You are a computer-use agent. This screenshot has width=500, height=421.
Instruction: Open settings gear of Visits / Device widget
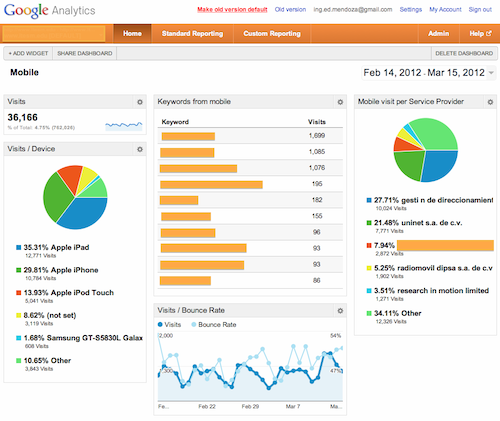coord(140,149)
